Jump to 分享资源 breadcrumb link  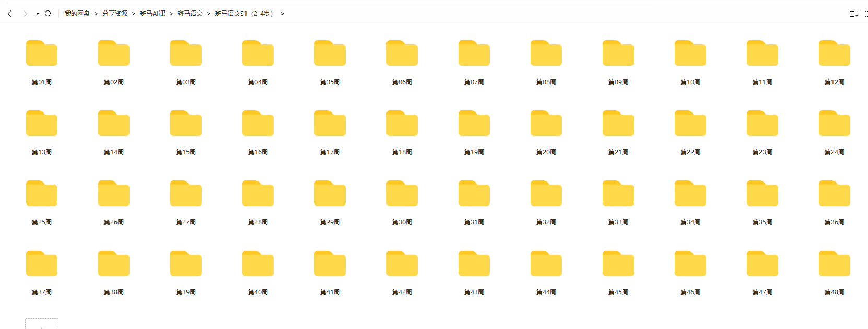[x=115, y=14]
